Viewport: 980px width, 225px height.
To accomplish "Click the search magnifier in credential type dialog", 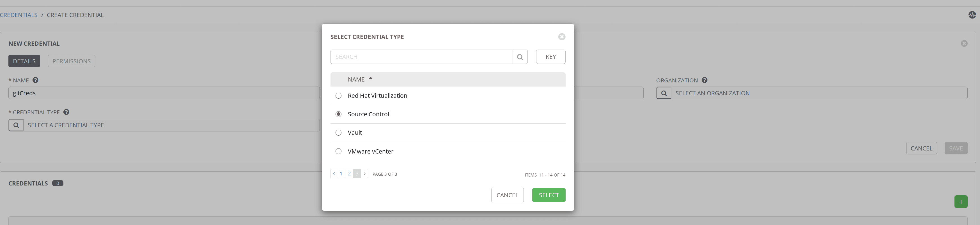I will click(520, 57).
